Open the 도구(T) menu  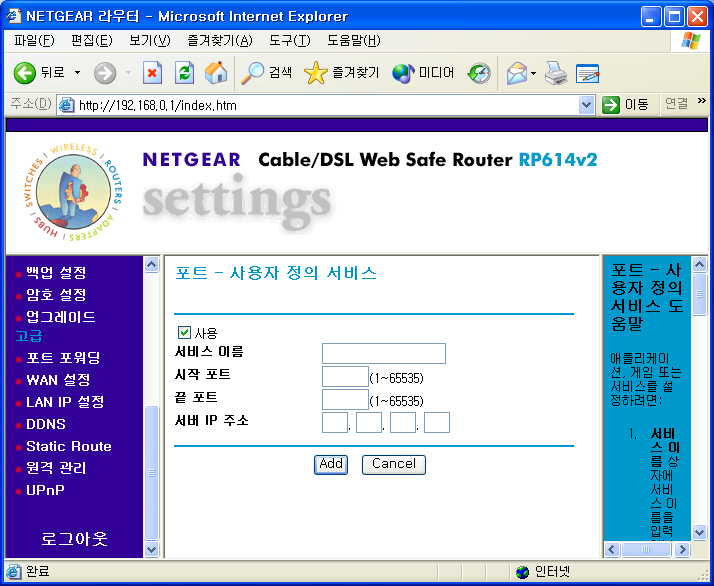click(289, 41)
